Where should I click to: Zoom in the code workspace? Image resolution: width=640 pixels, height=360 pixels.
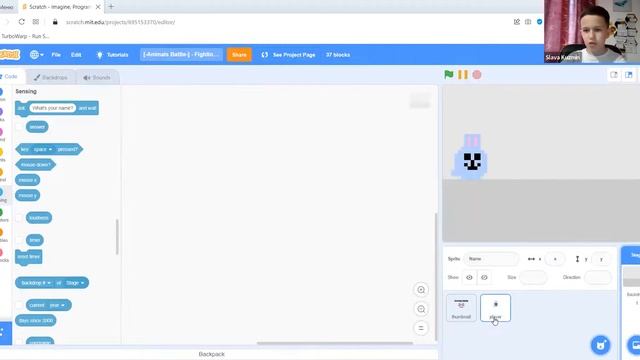(x=421, y=290)
